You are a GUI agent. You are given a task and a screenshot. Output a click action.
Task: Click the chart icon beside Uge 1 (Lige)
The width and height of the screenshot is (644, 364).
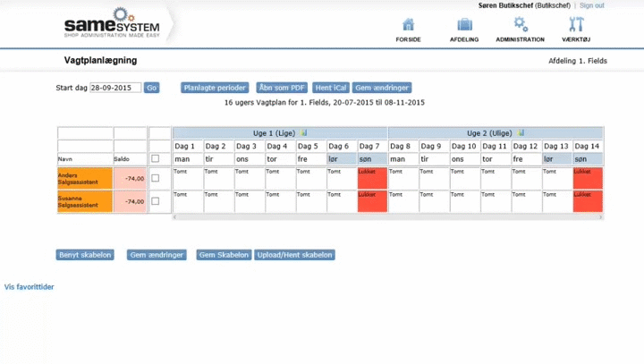[x=304, y=132]
